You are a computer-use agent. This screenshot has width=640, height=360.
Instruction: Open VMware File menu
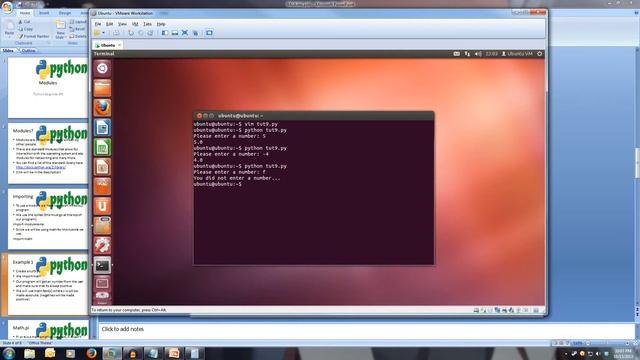tap(98, 24)
